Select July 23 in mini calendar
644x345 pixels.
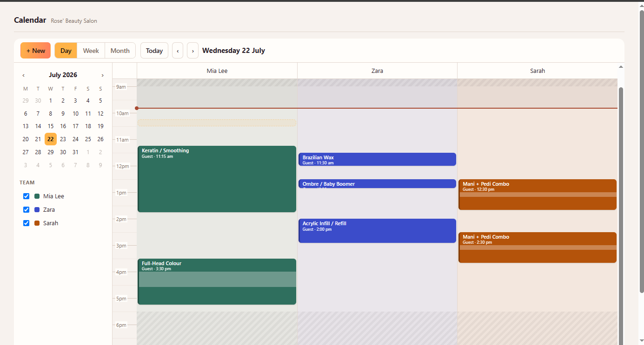[x=63, y=139]
